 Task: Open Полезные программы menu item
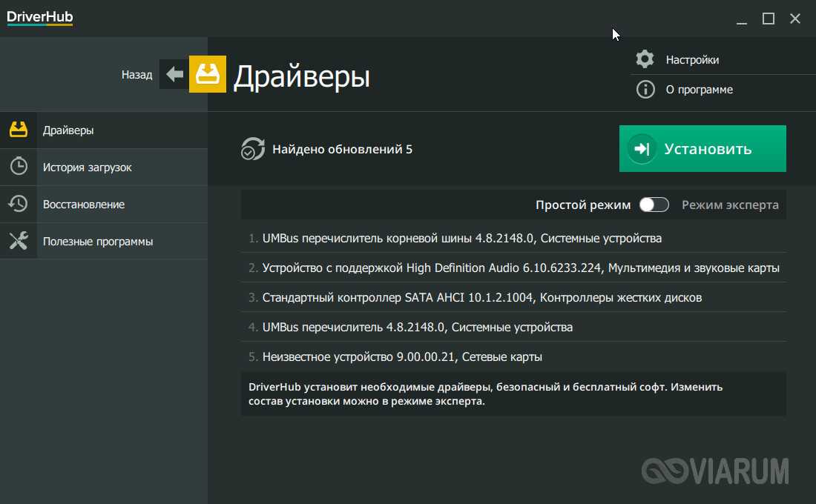(98, 242)
